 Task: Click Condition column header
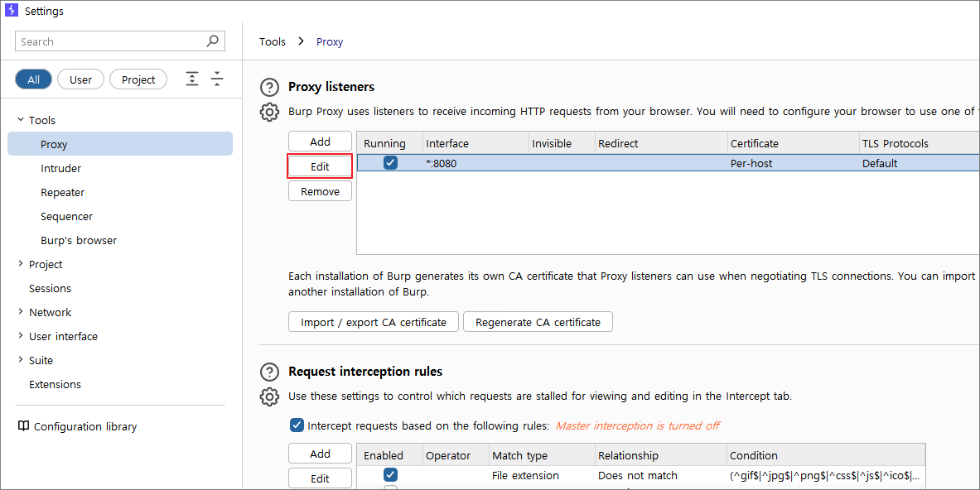point(826,455)
